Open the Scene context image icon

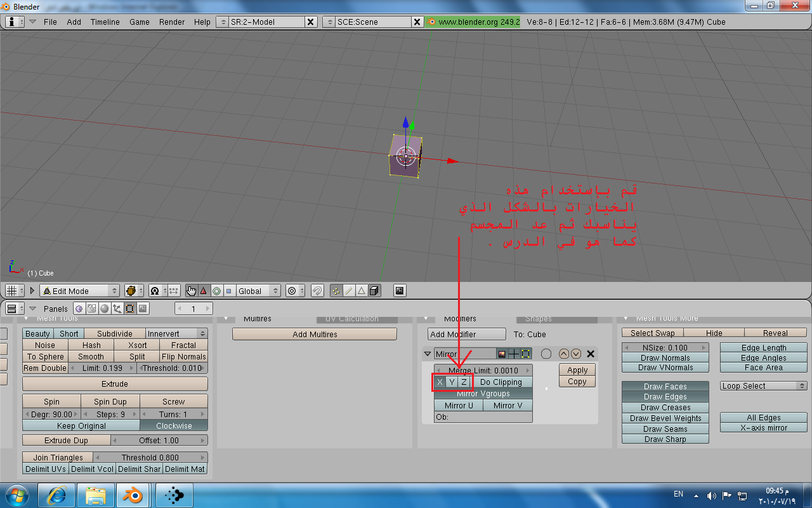[x=143, y=309]
